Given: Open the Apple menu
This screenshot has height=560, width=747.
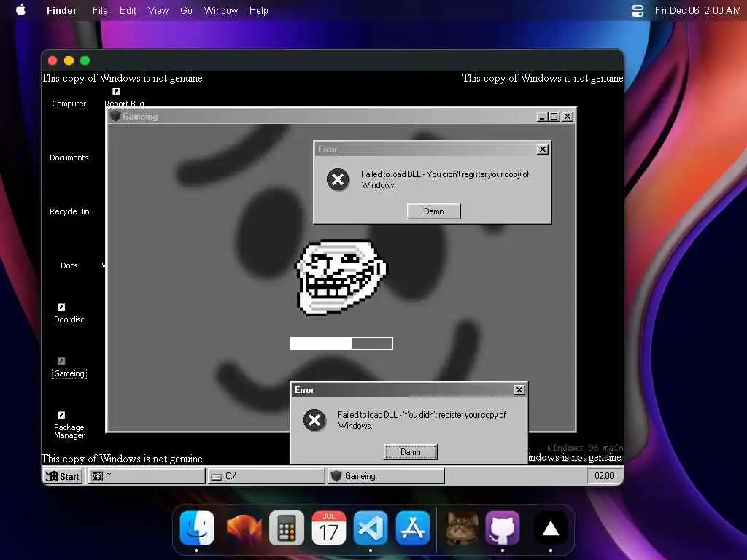Looking at the screenshot, I should point(21,10).
